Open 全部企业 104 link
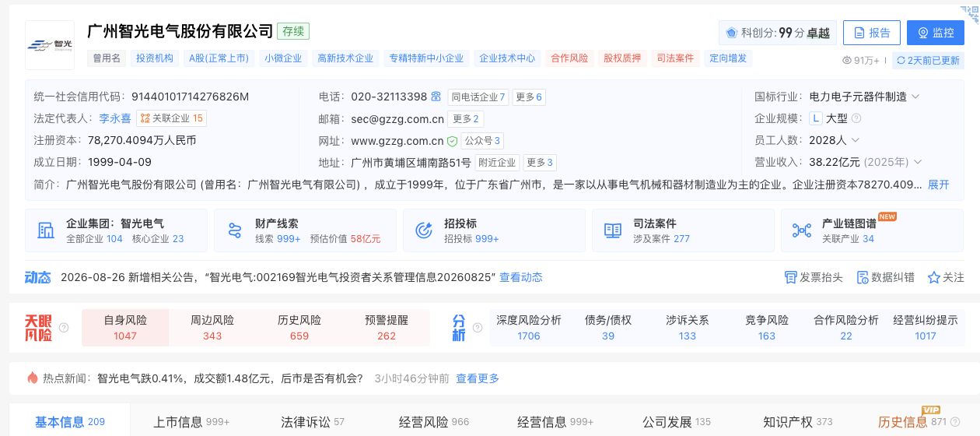980x436 pixels. pos(94,238)
